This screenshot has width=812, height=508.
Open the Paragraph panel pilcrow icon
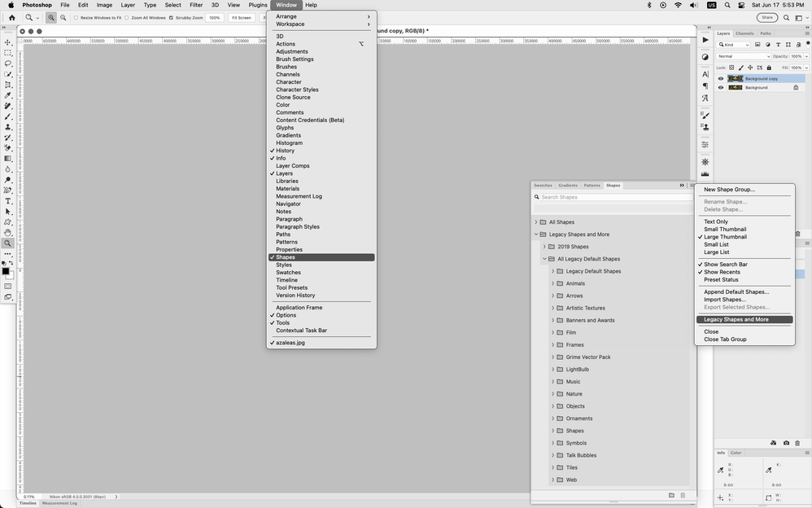pyautogui.click(x=705, y=86)
